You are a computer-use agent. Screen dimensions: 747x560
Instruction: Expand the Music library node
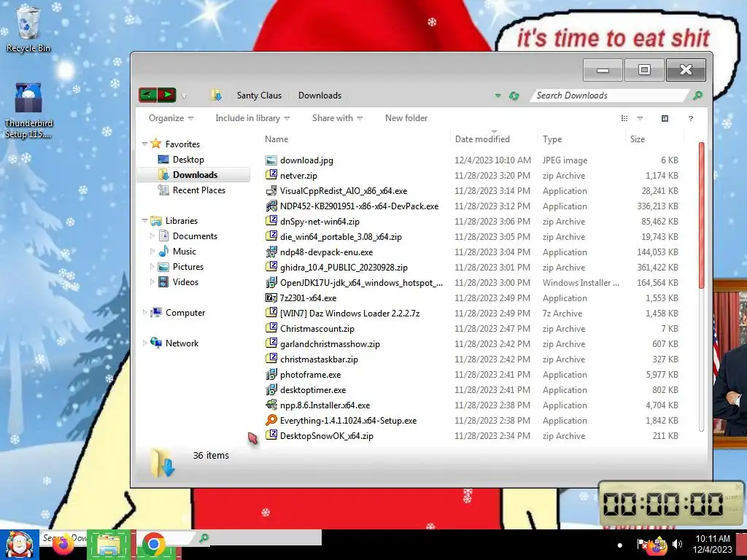point(152,252)
